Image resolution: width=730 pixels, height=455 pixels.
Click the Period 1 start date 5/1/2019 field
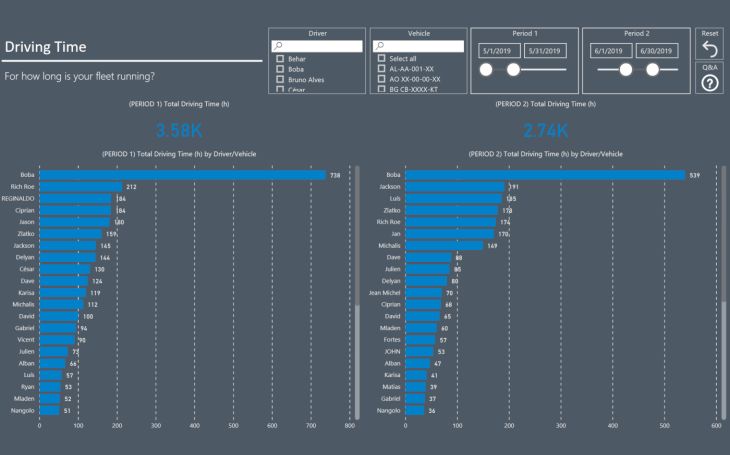point(498,51)
